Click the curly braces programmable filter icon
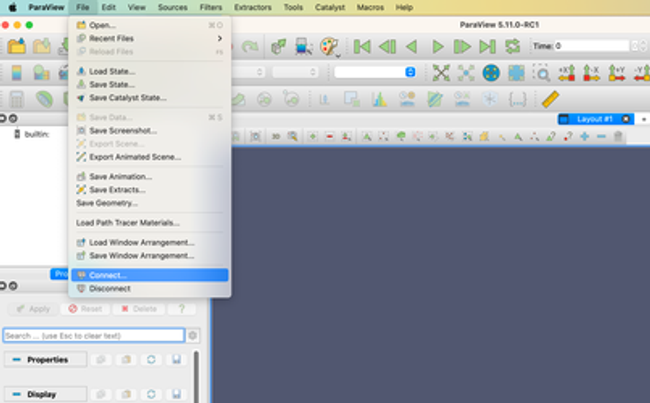 tap(517, 100)
